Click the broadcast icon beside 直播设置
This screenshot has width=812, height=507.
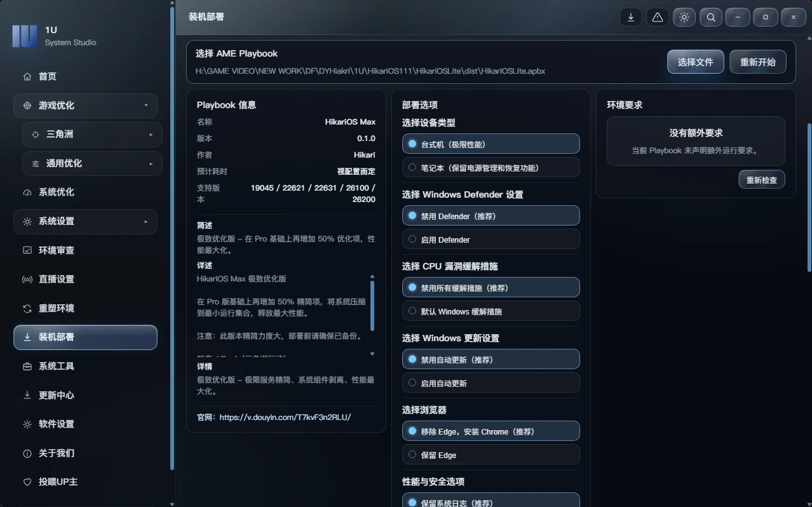coord(27,280)
